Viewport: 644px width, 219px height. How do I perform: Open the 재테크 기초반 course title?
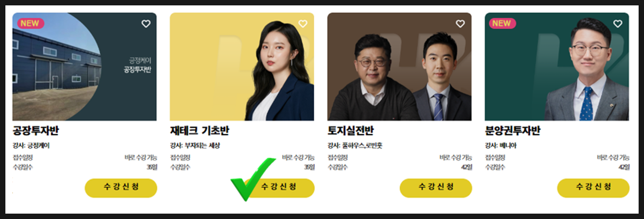[x=202, y=131]
